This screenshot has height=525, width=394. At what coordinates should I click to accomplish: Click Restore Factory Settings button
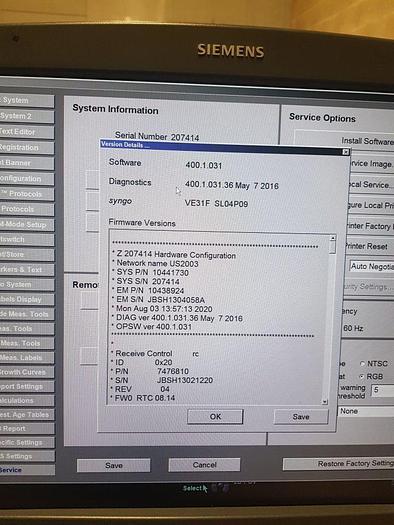[x=338, y=464]
